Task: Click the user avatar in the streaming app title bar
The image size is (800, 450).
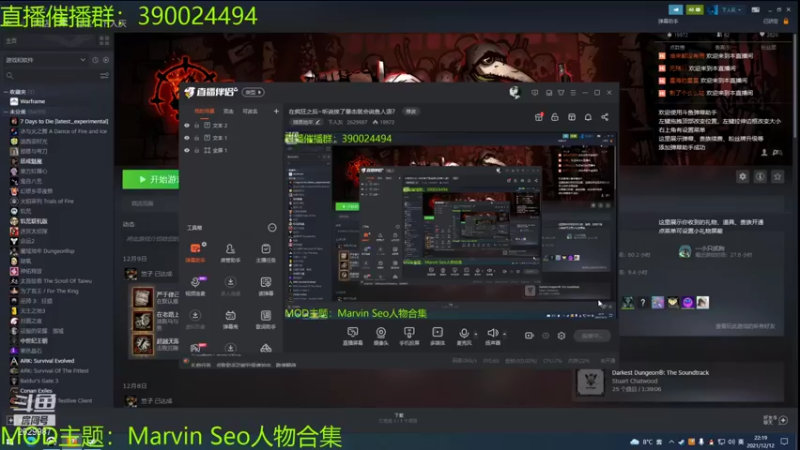Action: coord(514,92)
